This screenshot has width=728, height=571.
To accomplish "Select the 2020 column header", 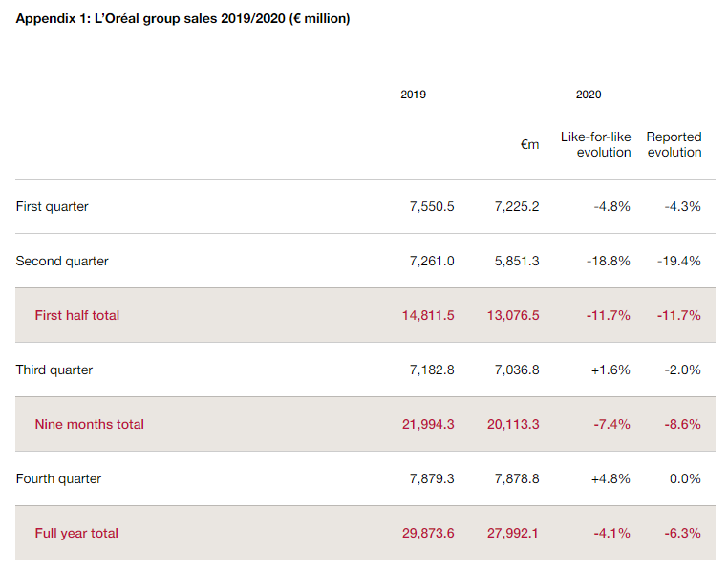I will [589, 95].
